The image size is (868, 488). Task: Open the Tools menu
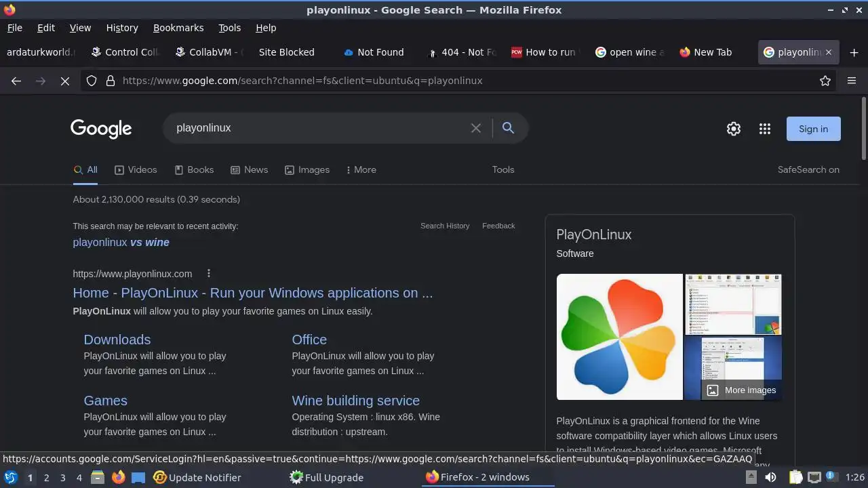[x=230, y=28]
